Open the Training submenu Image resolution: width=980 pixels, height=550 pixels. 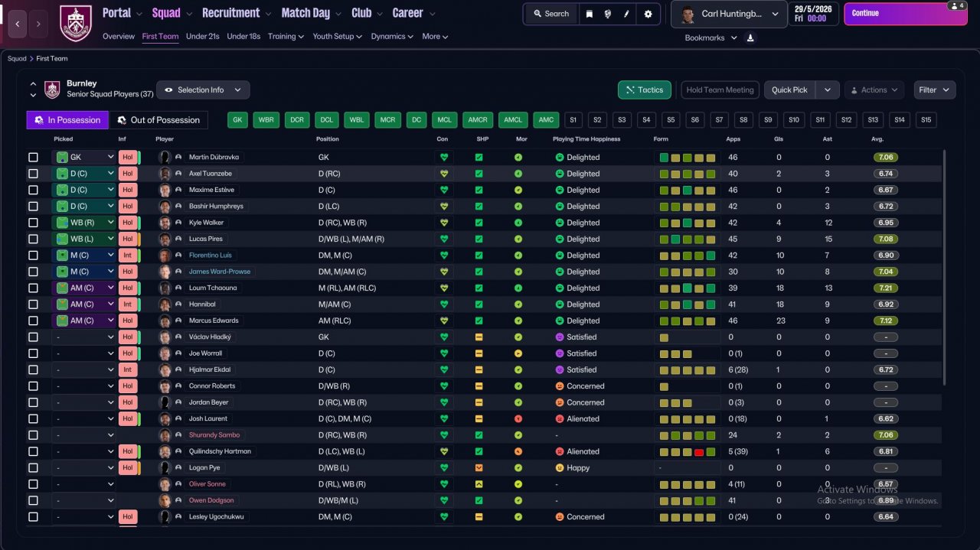click(286, 36)
